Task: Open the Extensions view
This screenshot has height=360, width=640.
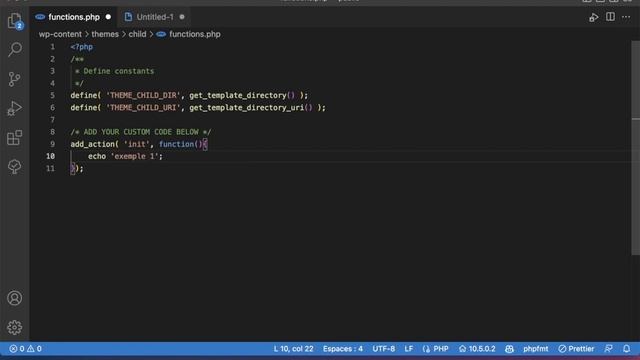Action: [15, 138]
